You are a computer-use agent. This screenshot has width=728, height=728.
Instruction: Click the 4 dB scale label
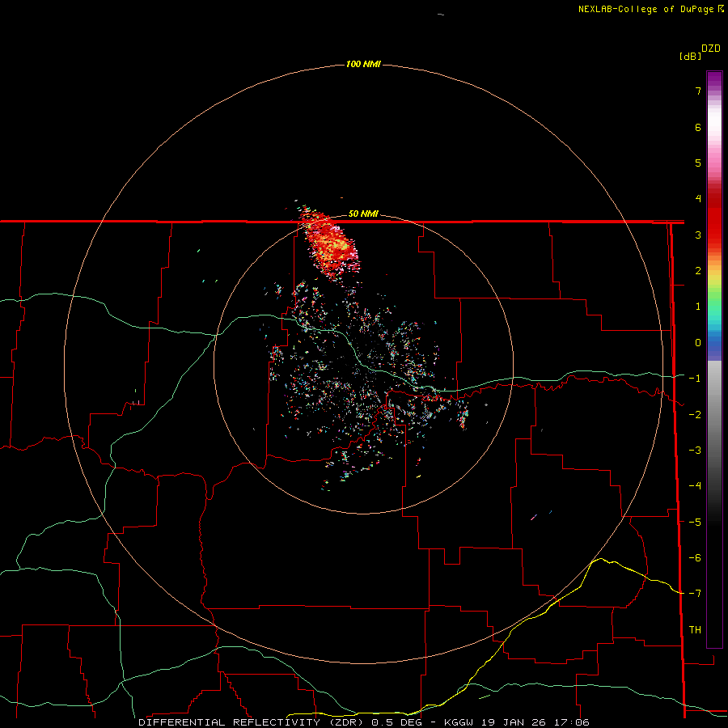pos(698,199)
